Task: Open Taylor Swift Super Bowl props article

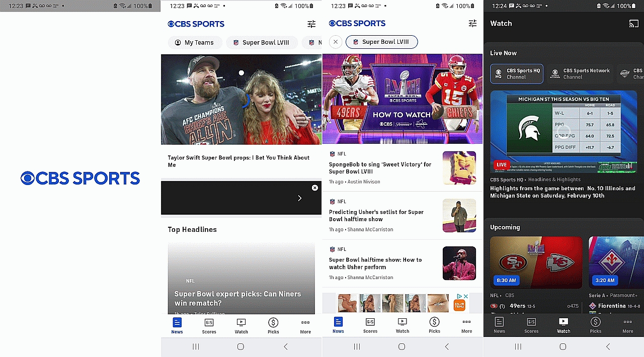Action: 238,161
